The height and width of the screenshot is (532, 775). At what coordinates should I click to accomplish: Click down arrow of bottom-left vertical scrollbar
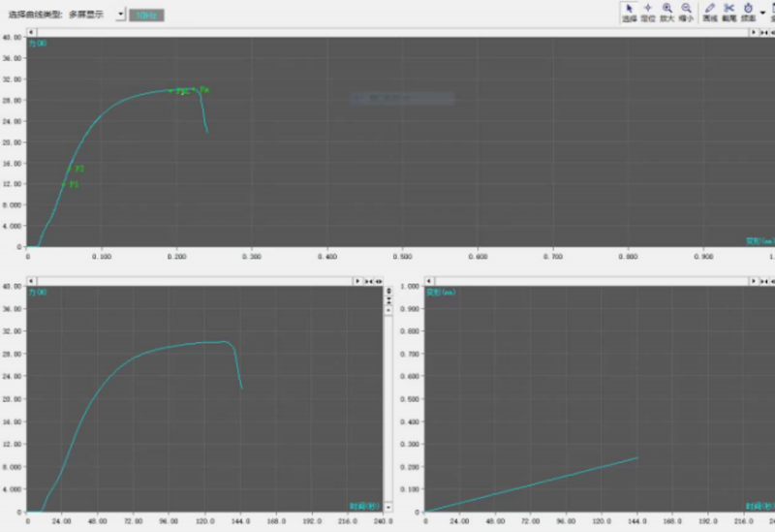pos(389,507)
